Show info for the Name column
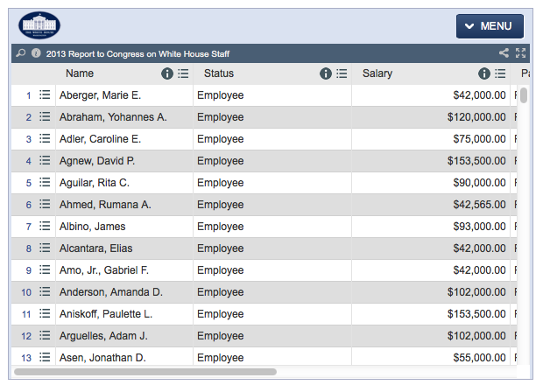This screenshot has height=392, width=543. (x=167, y=74)
